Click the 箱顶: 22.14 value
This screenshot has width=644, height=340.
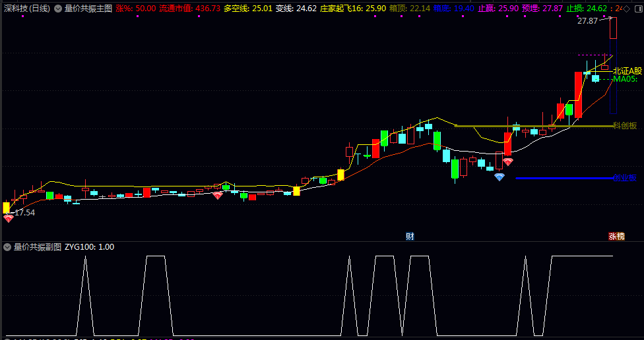(x=410, y=9)
